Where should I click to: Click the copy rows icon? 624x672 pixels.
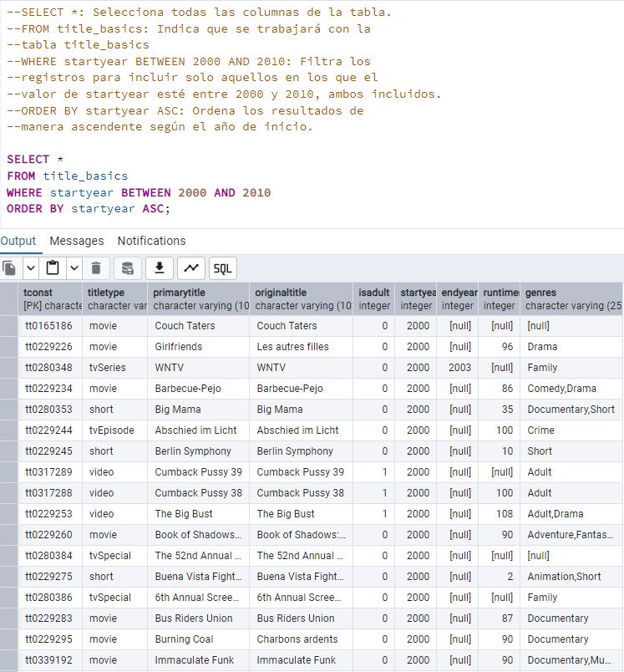[10, 268]
